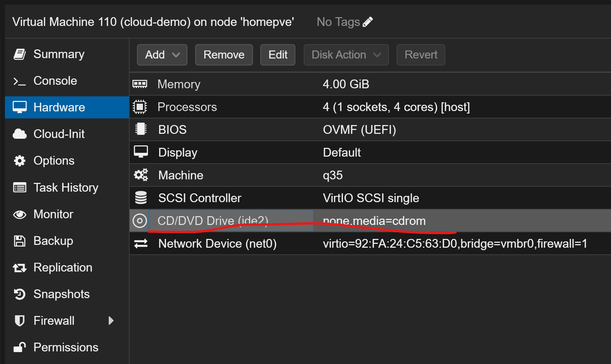
Task: Open the Add hardware dropdown
Action: [162, 55]
